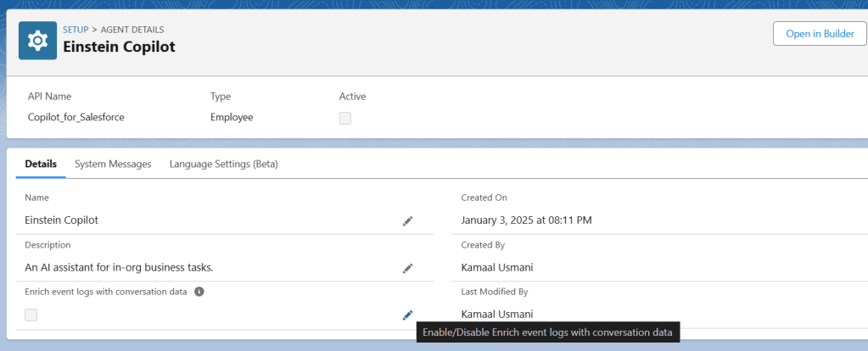Edit the Name field with pencil icon
This screenshot has width=868, height=351.
(407, 220)
